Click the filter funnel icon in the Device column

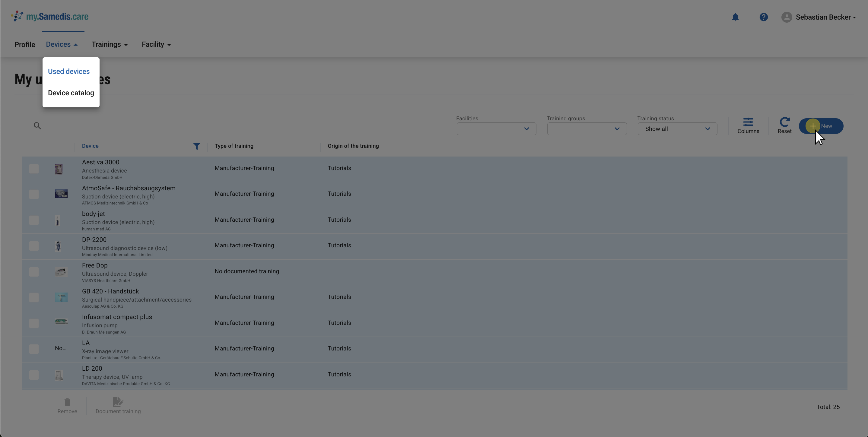point(196,146)
